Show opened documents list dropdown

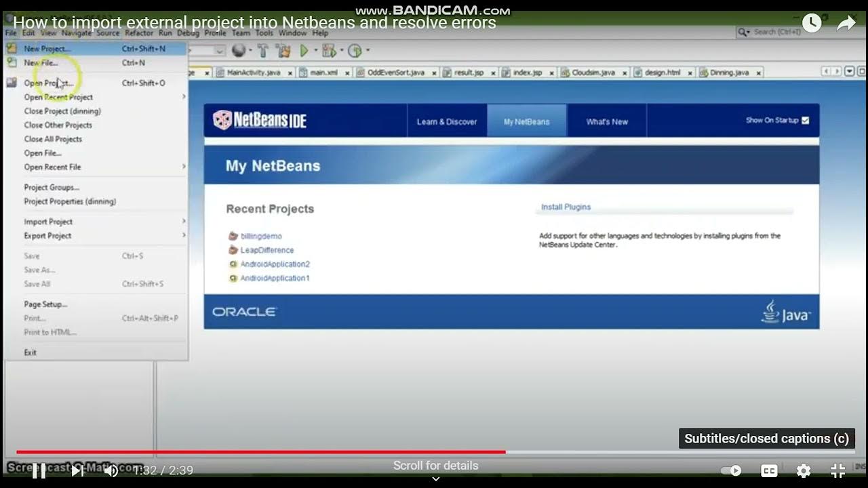(x=850, y=71)
